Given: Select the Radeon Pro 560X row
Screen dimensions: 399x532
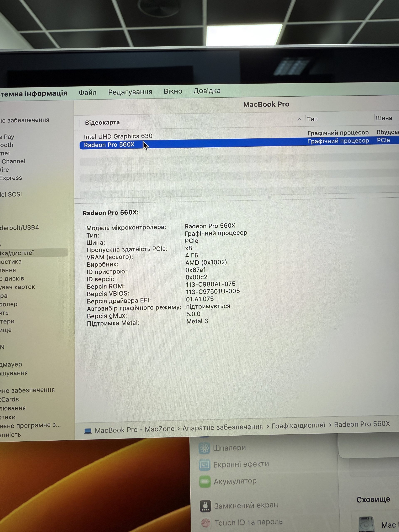Looking at the screenshot, I should pos(239,144).
